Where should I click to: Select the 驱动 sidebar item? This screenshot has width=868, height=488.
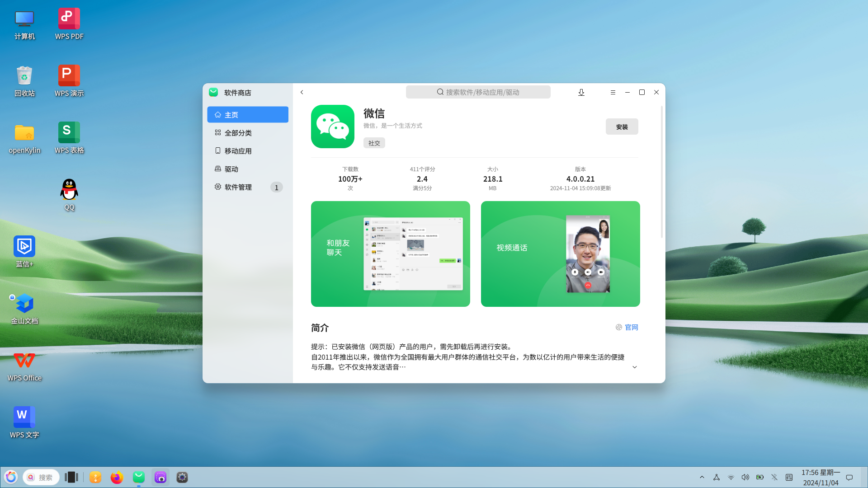pyautogui.click(x=248, y=169)
